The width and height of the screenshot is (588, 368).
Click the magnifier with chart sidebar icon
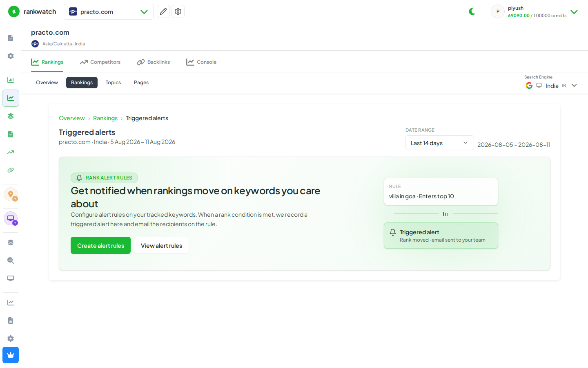(x=11, y=260)
